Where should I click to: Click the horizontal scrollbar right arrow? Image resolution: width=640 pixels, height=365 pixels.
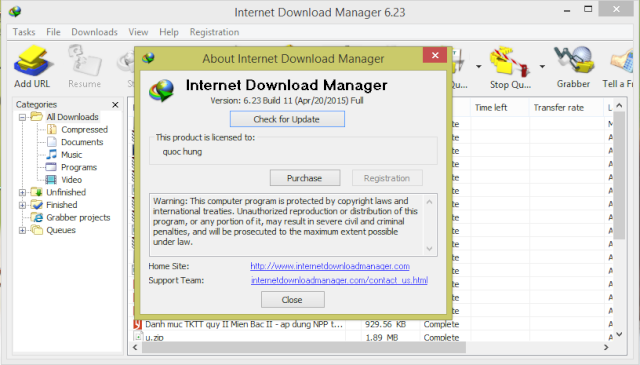607,347
